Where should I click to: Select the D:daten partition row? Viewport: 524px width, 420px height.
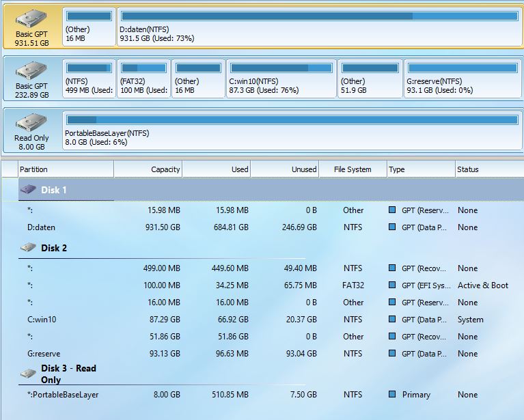click(271, 227)
